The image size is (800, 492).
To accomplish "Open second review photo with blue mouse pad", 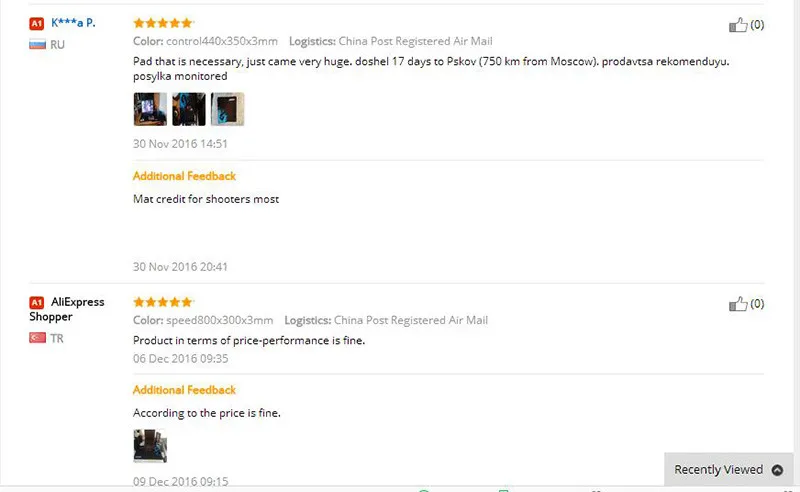I will click(x=189, y=109).
